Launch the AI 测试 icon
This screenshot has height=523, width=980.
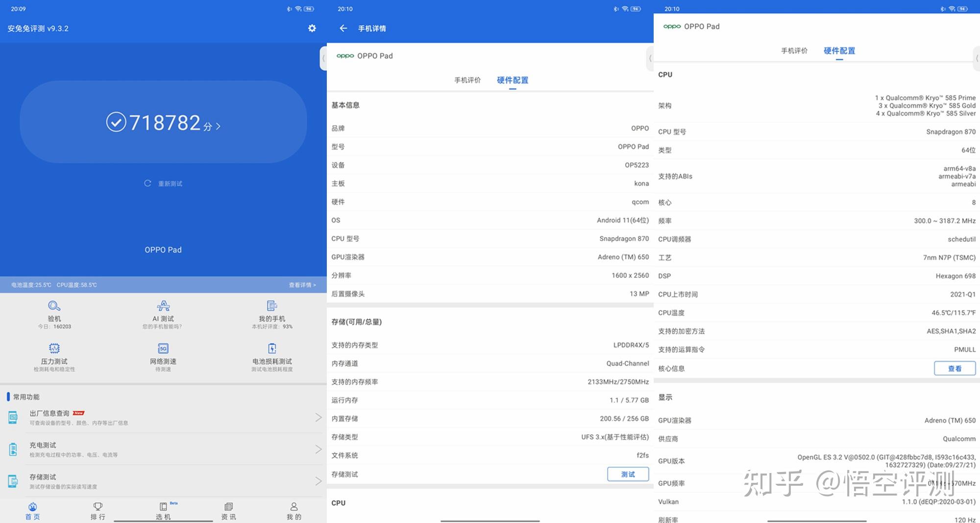coord(163,306)
